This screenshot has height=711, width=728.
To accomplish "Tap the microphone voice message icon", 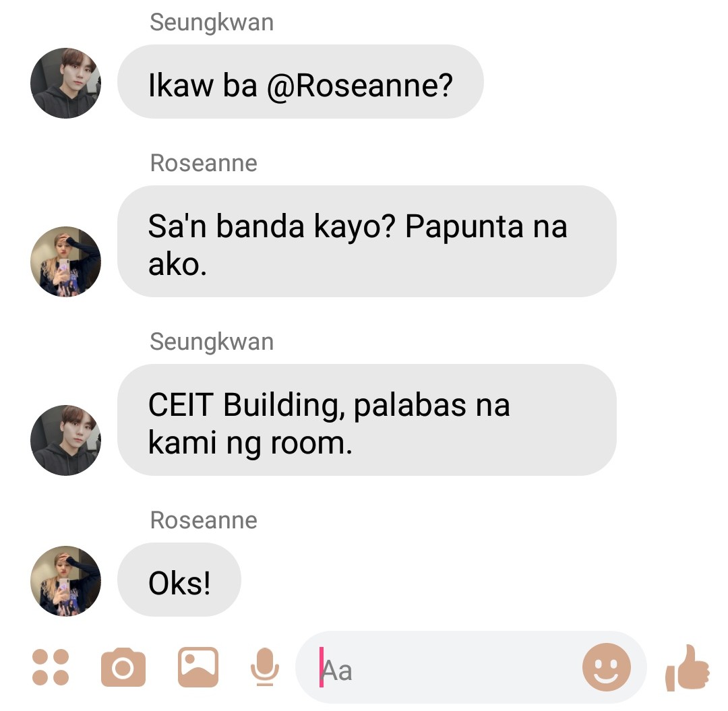I will point(265,667).
